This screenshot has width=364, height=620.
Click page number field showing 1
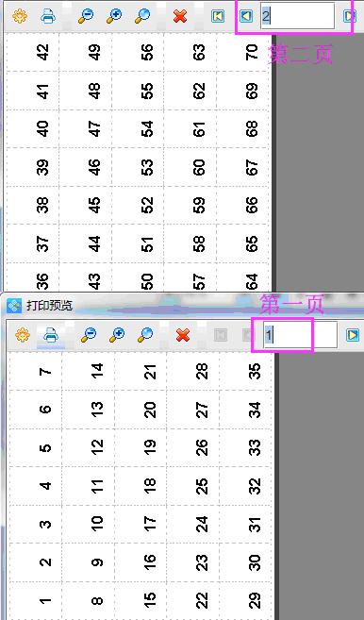[301, 335]
